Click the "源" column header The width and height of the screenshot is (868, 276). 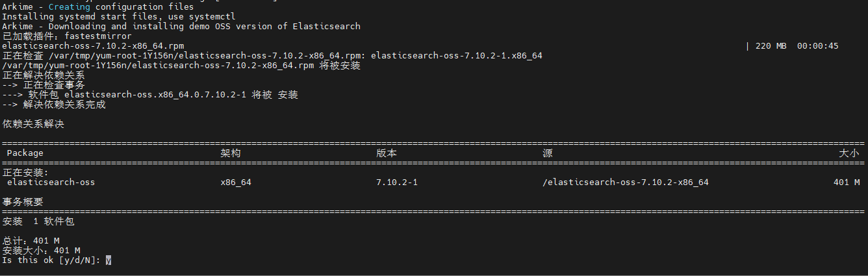(548, 153)
